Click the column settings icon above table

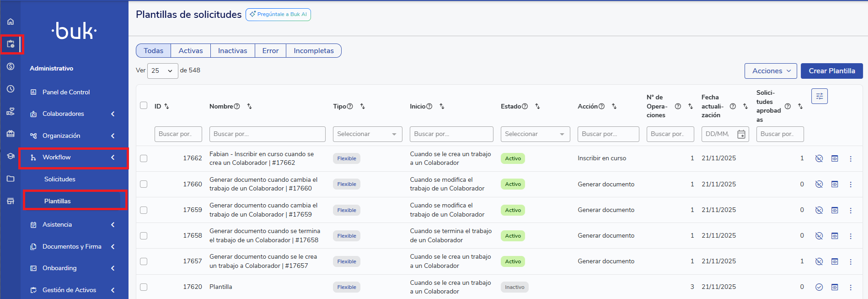pyautogui.click(x=819, y=96)
